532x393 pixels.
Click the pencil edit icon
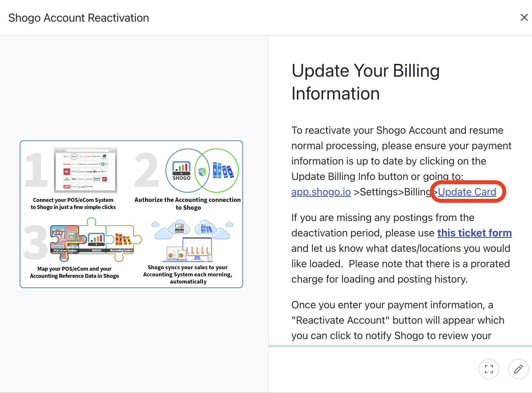518,369
